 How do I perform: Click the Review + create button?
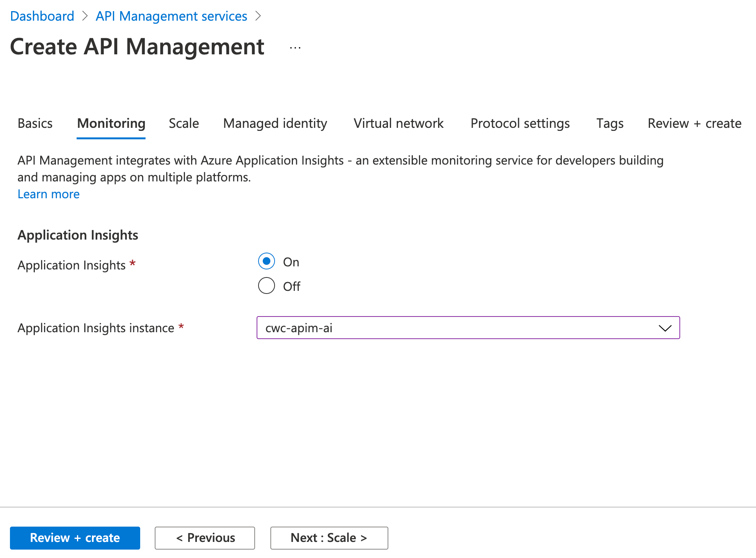[x=75, y=538]
